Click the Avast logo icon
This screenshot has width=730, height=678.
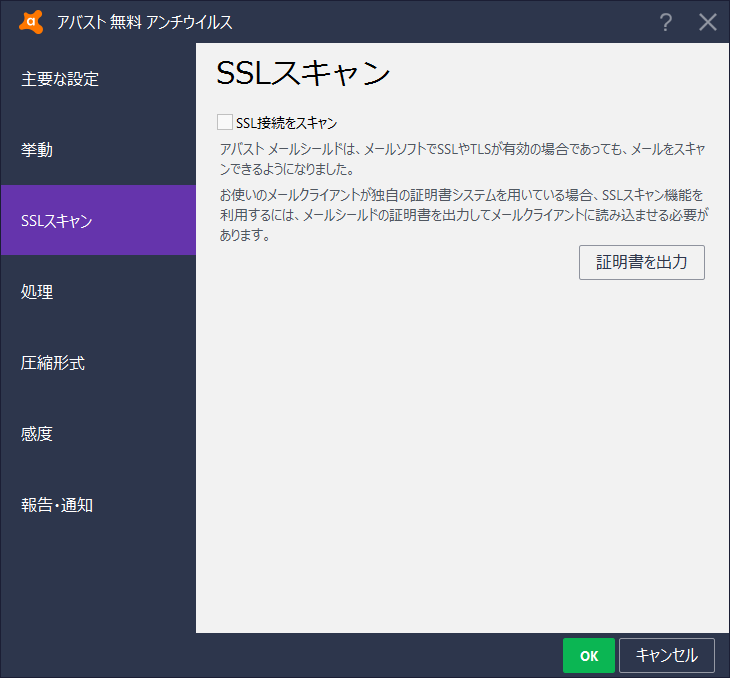[31, 22]
